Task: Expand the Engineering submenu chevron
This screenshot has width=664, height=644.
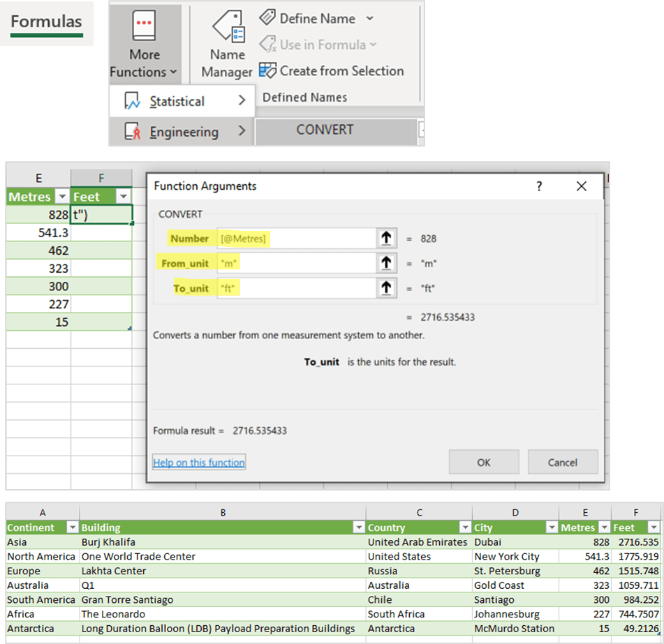Action: pyautogui.click(x=242, y=131)
